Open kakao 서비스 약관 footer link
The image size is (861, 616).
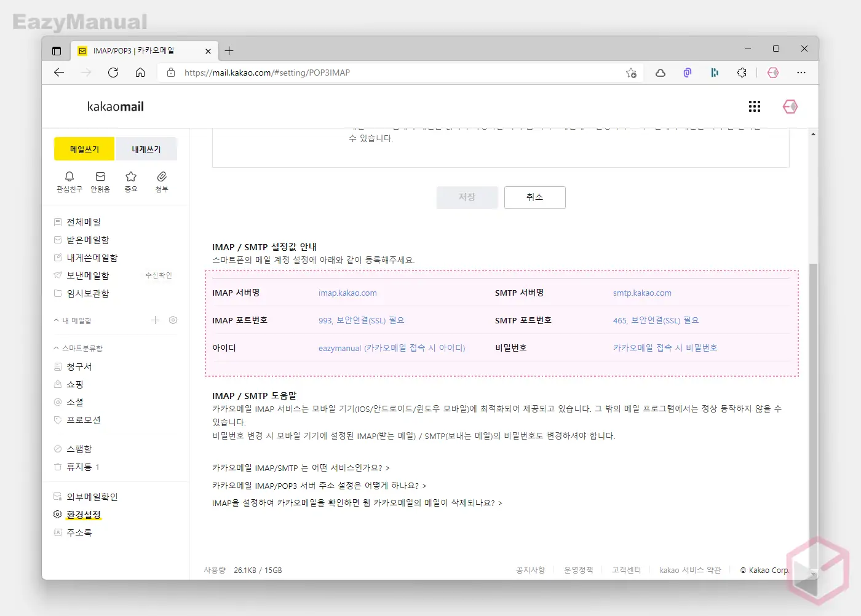click(x=691, y=570)
